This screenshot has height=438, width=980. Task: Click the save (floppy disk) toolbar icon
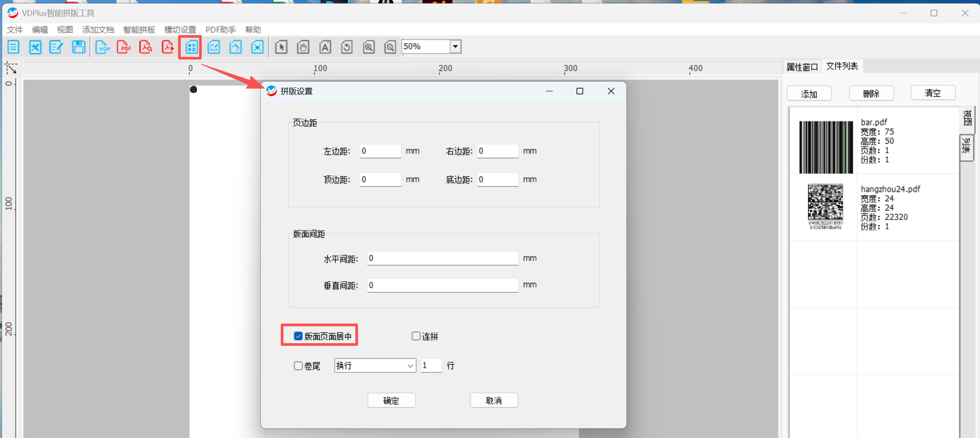point(79,47)
